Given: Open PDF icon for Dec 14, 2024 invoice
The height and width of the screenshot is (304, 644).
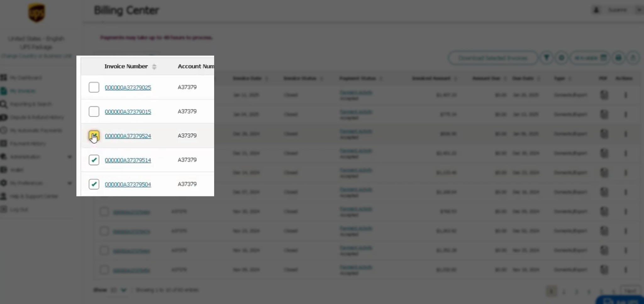Looking at the screenshot, I should 604,173.
